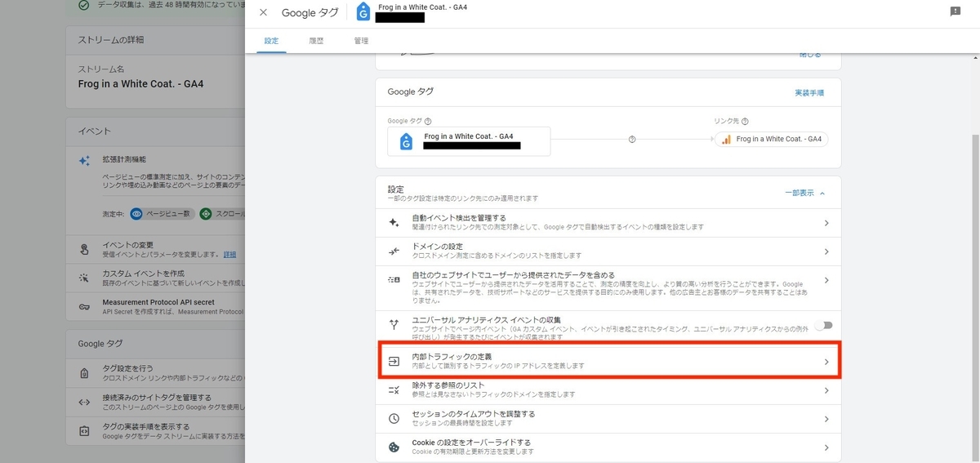The image size is (980, 463).
Task: Click the help icon next to Google タグ label
Action: tap(428, 121)
